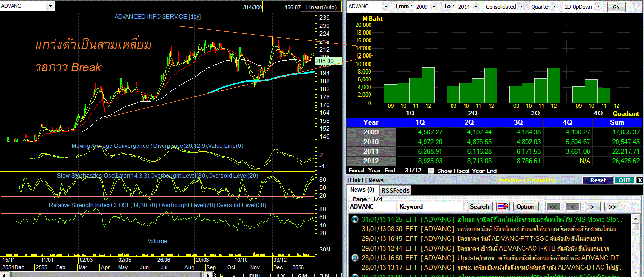The image size is (644, 277).
Task: Click the news symbol field containing ADVANC
Action: (x=372, y=207)
